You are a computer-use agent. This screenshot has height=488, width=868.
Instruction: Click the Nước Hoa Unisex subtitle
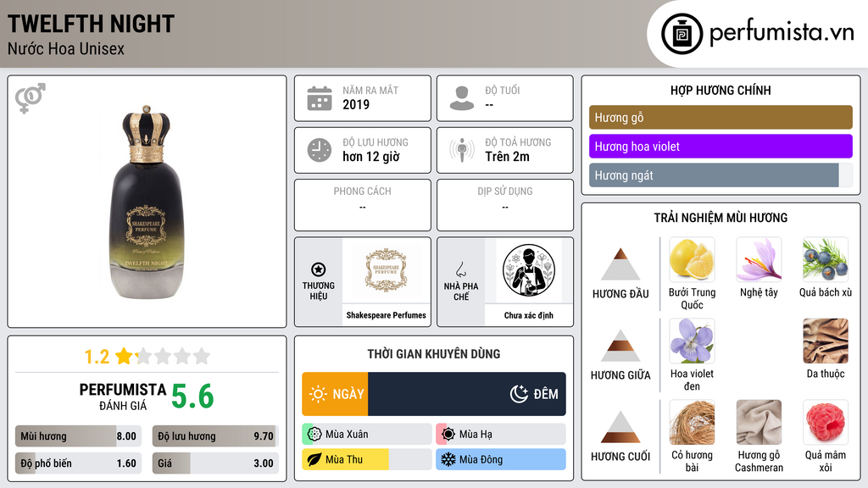pyautogui.click(x=66, y=48)
